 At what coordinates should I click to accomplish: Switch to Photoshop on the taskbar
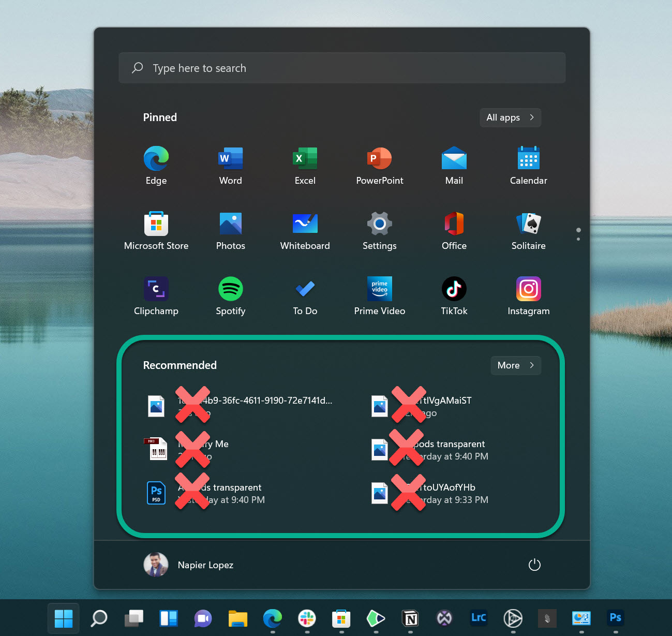coord(616,618)
